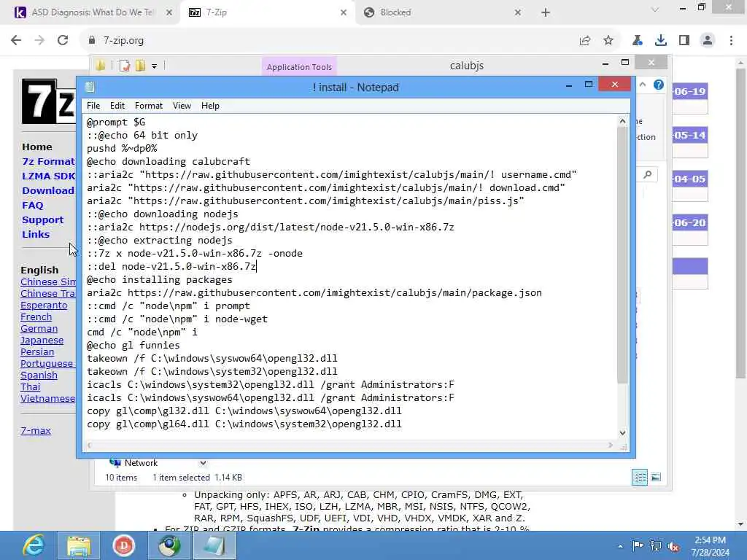Open Download link on 7-Zip site
The height and width of the screenshot is (560, 747).
[48, 191]
